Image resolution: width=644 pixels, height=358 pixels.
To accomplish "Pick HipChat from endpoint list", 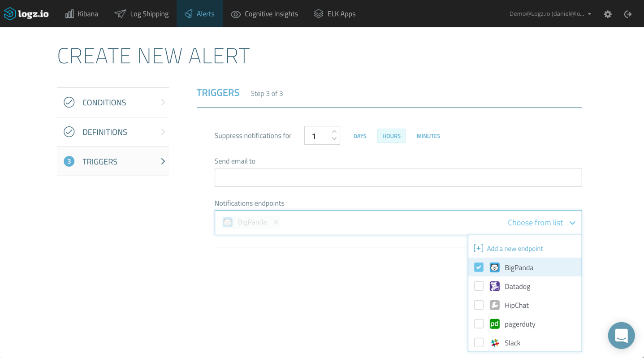I will coord(525,305).
